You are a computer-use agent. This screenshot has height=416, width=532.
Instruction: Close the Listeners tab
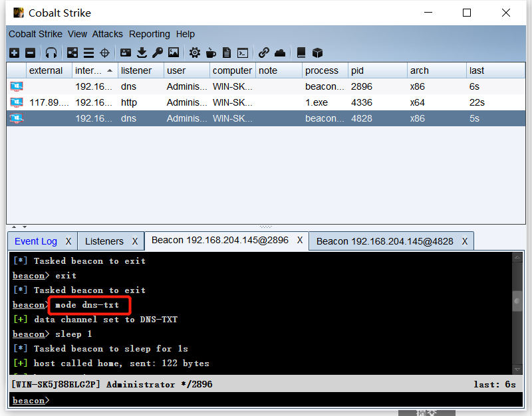point(135,241)
